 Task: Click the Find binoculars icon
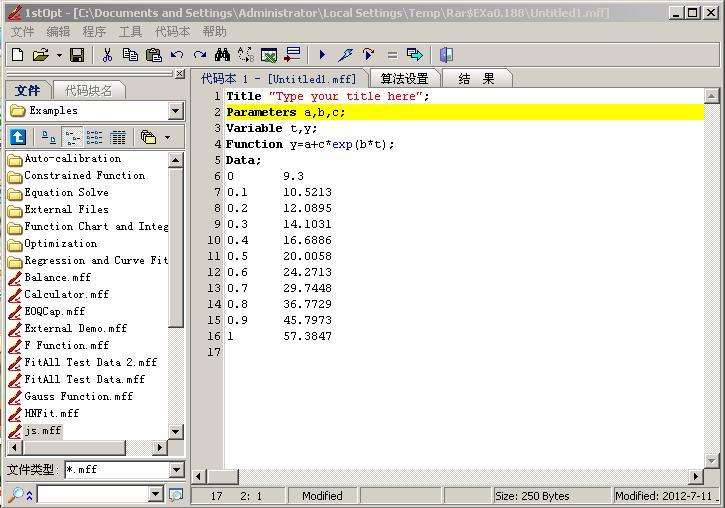pyautogui.click(x=222, y=55)
